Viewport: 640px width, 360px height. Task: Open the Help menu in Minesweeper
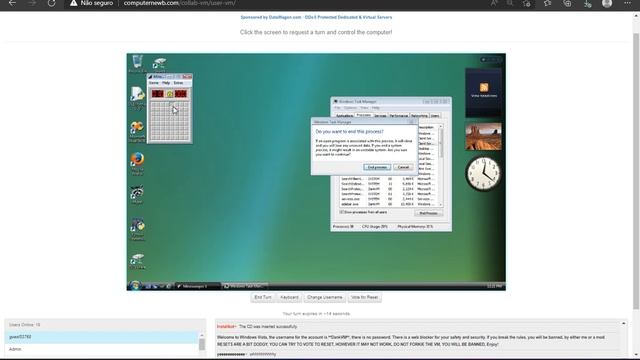point(166,83)
